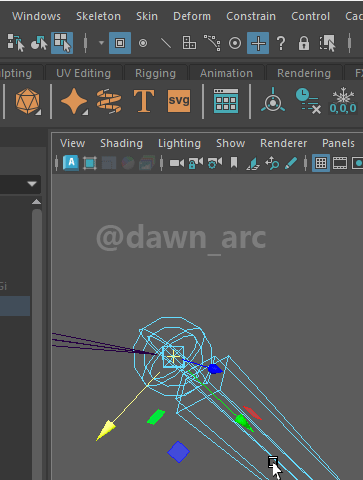Open Skin menu
Image resolution: width=363 pixels, height=480 pixels.
[147, 16]
